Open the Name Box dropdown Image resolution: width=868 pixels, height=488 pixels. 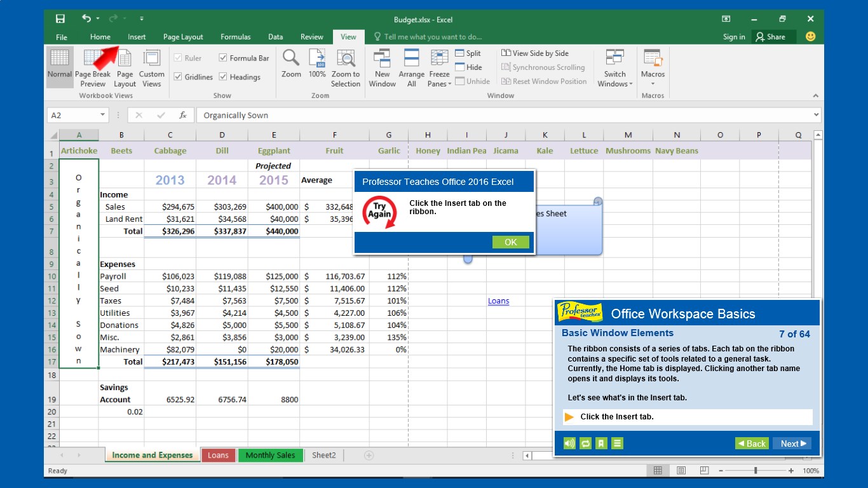pyautogui.click(x=103, y=115)
